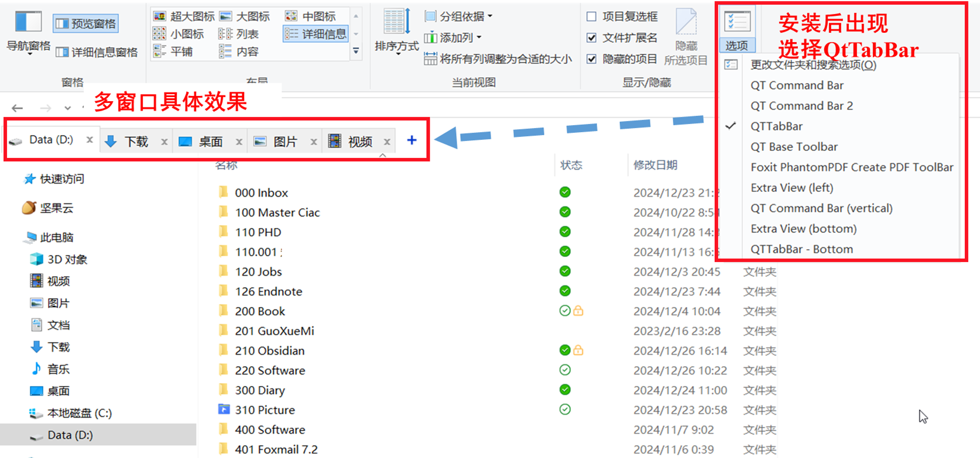Open 坚果云 in navigation pane

47,208
